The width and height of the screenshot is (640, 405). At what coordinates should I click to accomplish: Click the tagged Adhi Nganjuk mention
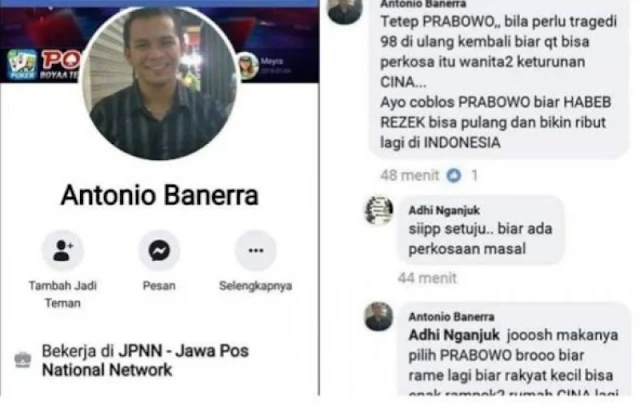[454, 335]
